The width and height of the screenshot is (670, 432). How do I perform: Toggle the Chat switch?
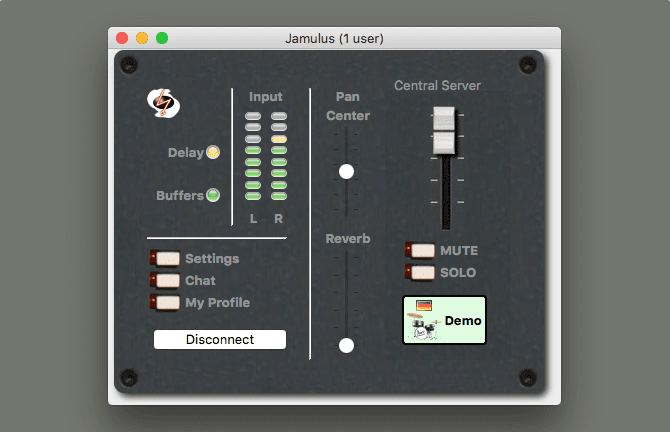pos(166,281)
